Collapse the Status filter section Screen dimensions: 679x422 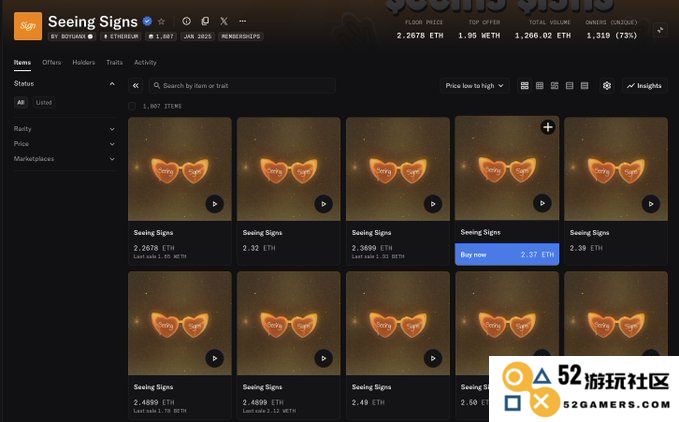(112, 84)
